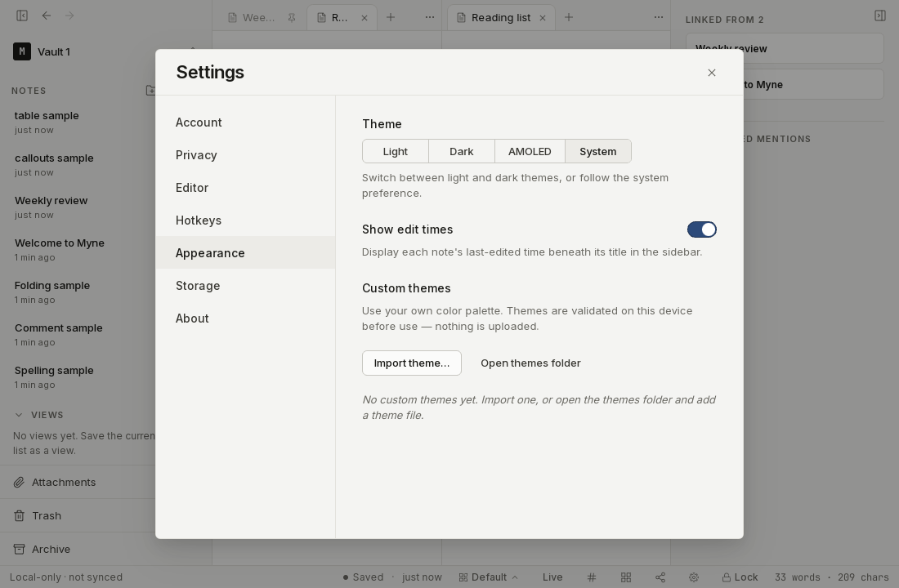
Task: Click the Saved status indicator
Action: click(x=364, y=577)
